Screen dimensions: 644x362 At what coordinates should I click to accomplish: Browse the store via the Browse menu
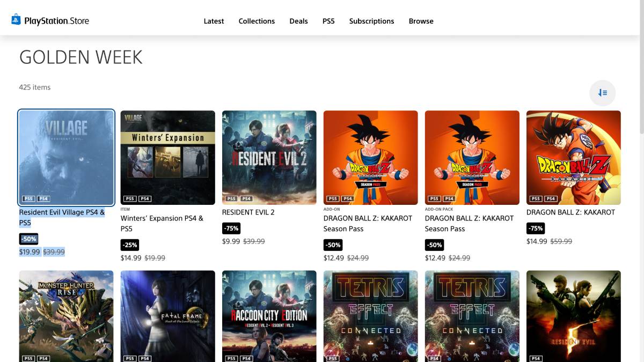coord(421,21)
